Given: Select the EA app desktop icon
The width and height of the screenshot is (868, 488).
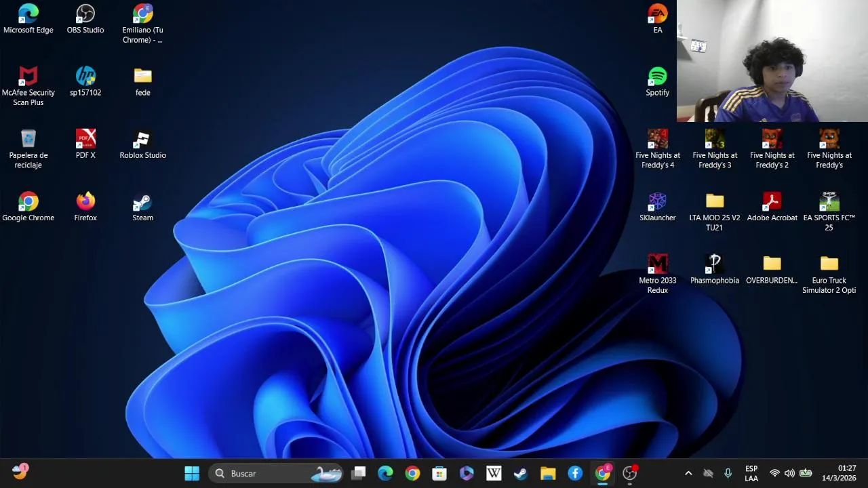Looking at the screenshot, I should (x=657, y=19).
